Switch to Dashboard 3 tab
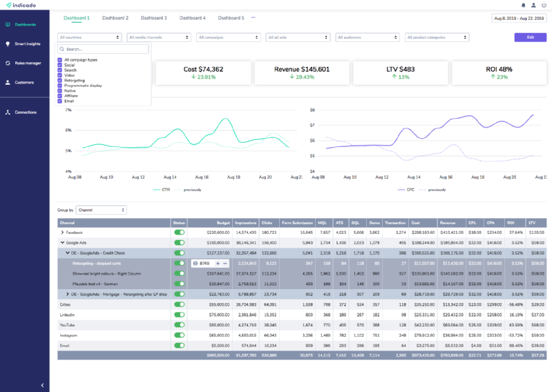The image size is (552, 392). [153, 17]
